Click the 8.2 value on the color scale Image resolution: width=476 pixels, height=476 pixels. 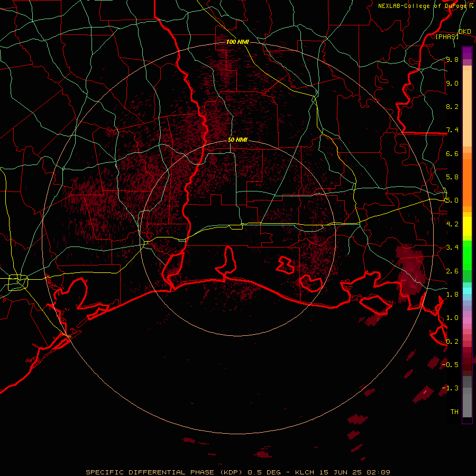pyautogui.click(x=452, y=107)
